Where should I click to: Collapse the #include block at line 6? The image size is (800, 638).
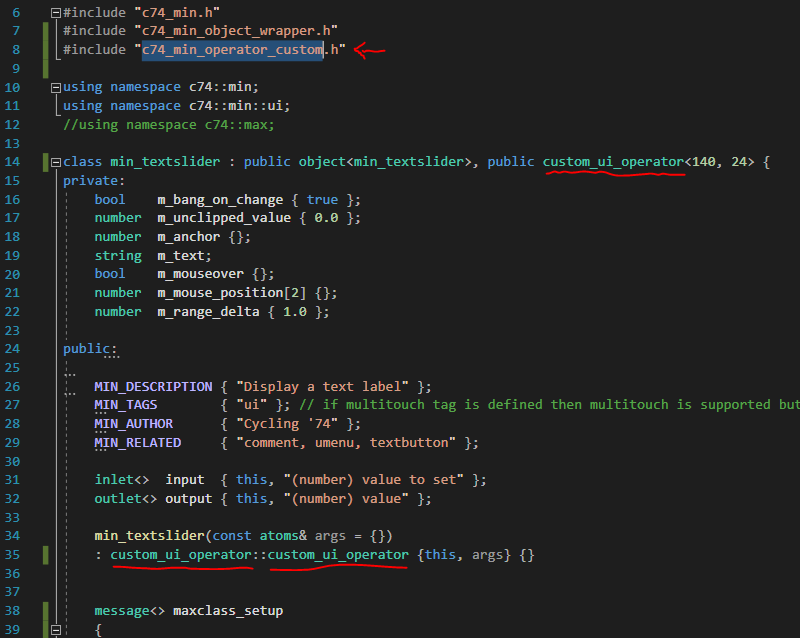click(56, 13)
